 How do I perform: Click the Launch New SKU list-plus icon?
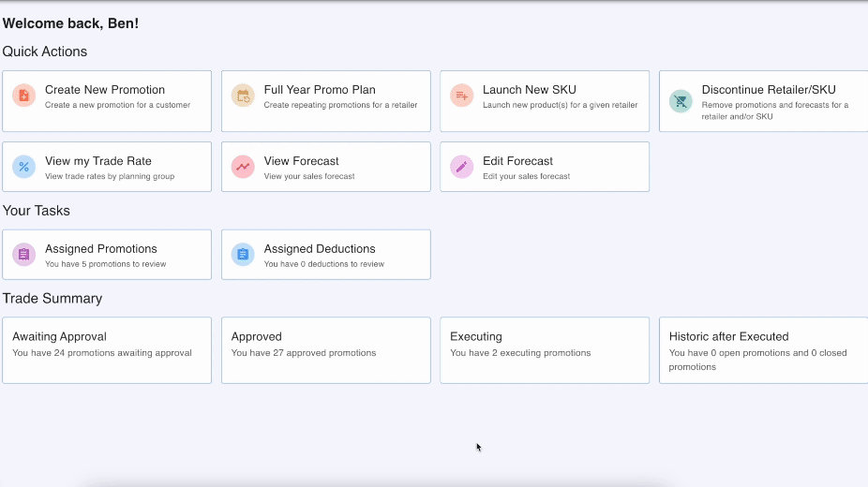[x=462, y=96]
